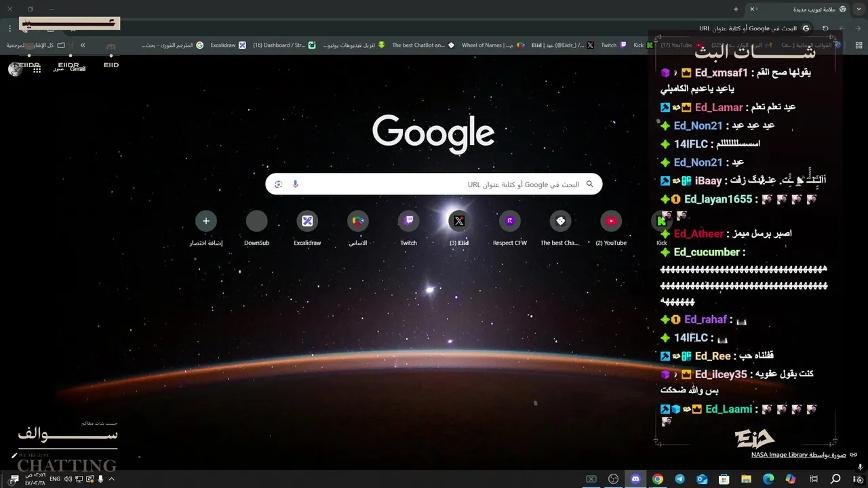
Task: Open the Gmail link
Action: click(x=77, y=68)
